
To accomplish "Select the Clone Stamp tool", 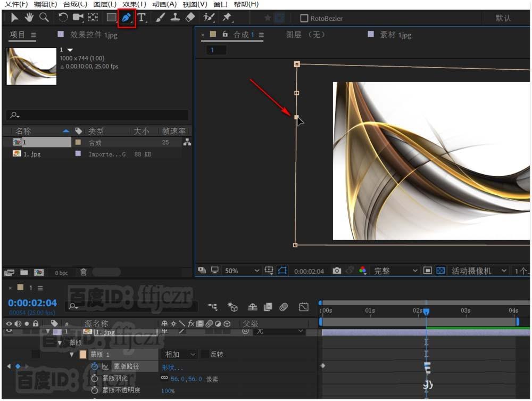I will pos(175,18).
